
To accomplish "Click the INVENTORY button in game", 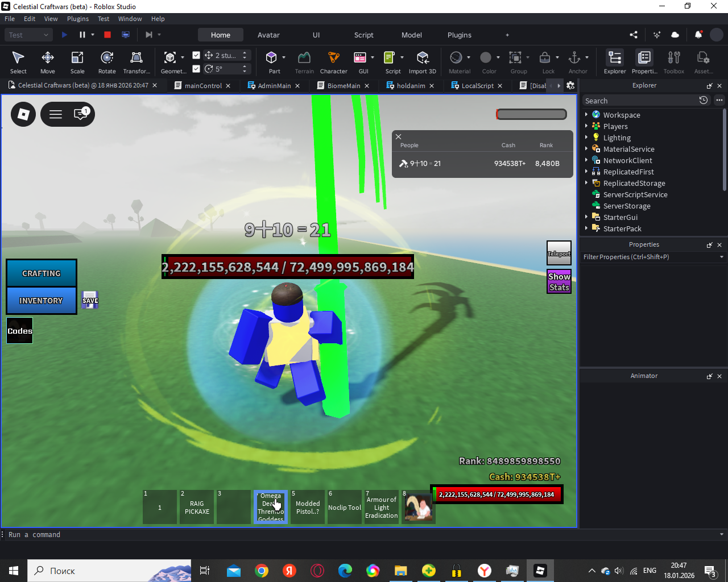I will 42,301.
